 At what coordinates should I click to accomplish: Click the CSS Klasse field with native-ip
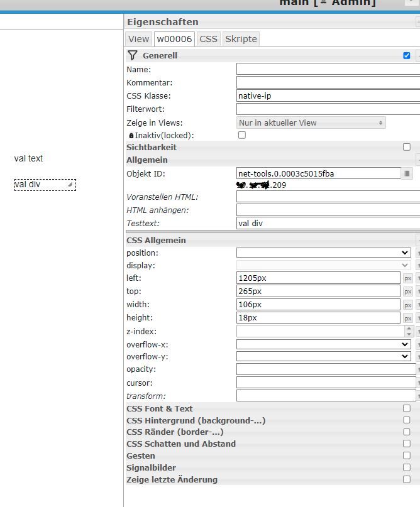pos(328,95)
